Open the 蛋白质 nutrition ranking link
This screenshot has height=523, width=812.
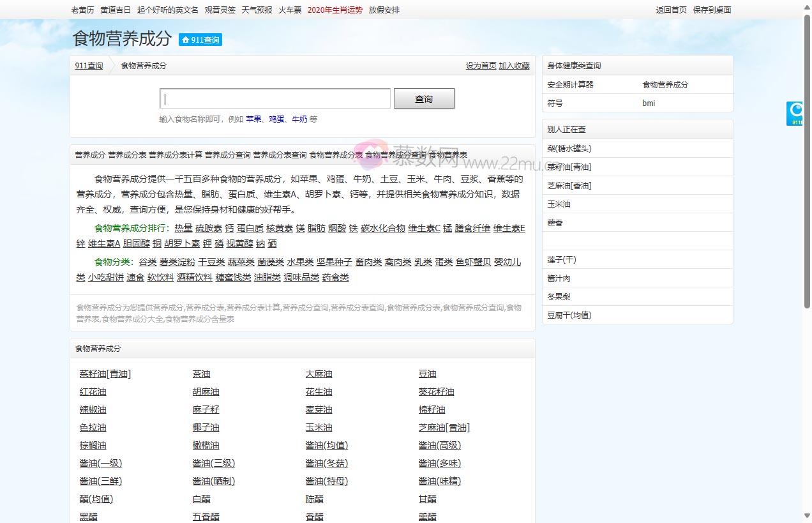click(x=250, y=228)
